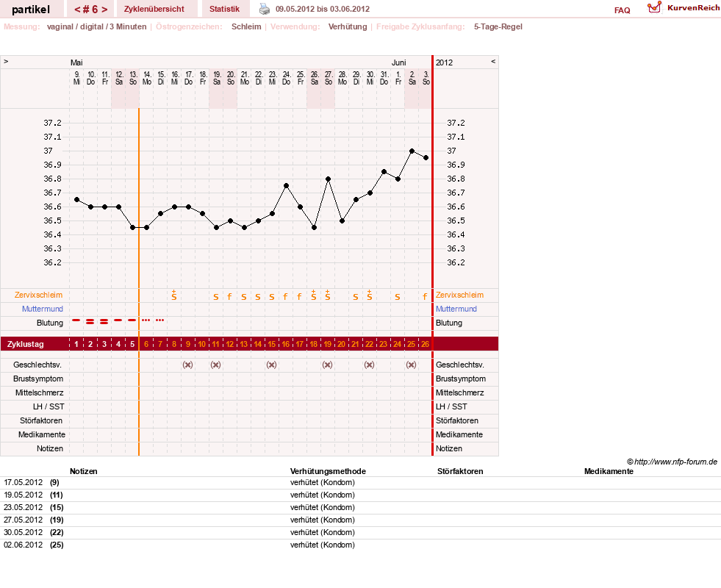Select cycle day 14 in Zyklustag row
721x588 pixels.
click(257, 344)
